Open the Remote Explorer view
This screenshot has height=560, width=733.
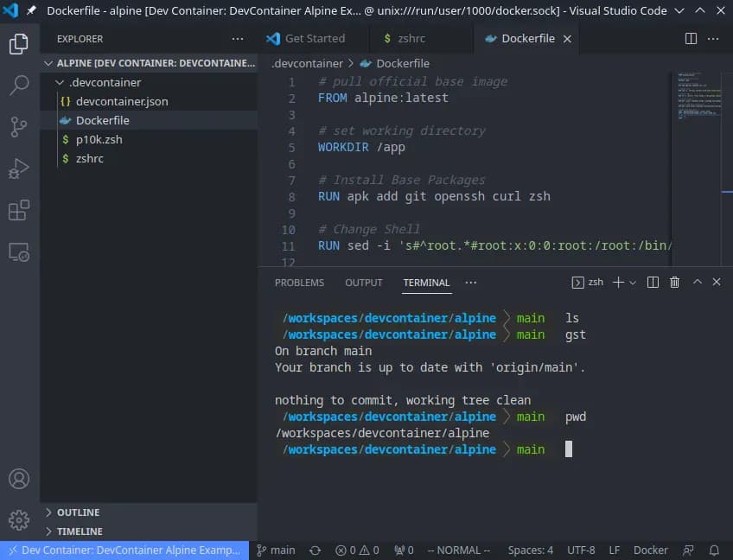(19, 252)
